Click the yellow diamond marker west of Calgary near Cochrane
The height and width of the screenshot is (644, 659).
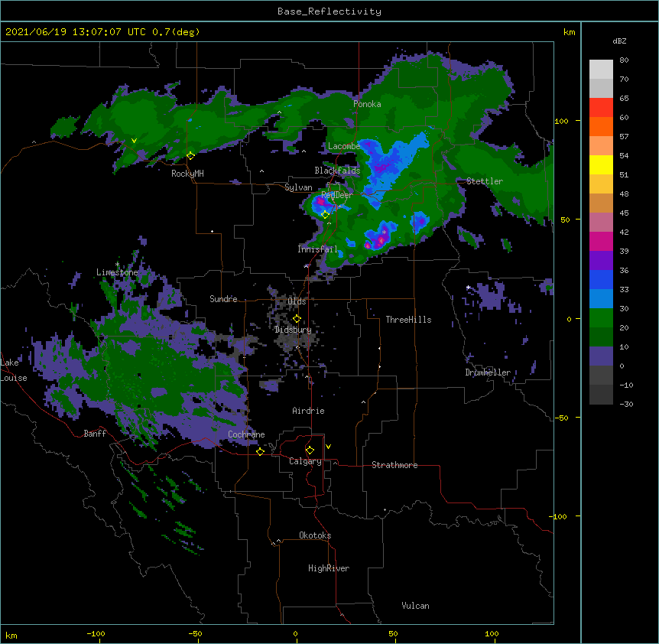point(260,451)
